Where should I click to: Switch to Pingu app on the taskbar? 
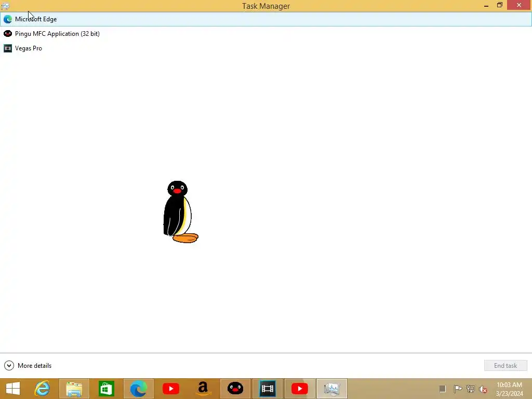(x=235, y=389)
